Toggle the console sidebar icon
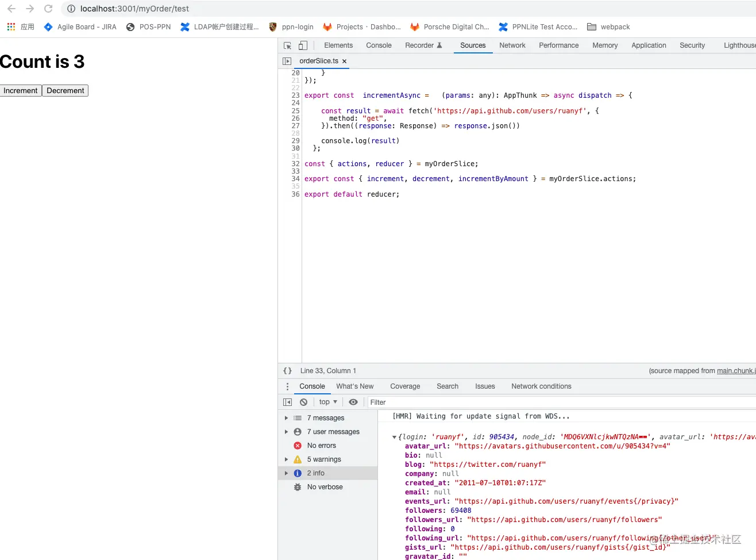756x560 pixels. coord(288,402)
